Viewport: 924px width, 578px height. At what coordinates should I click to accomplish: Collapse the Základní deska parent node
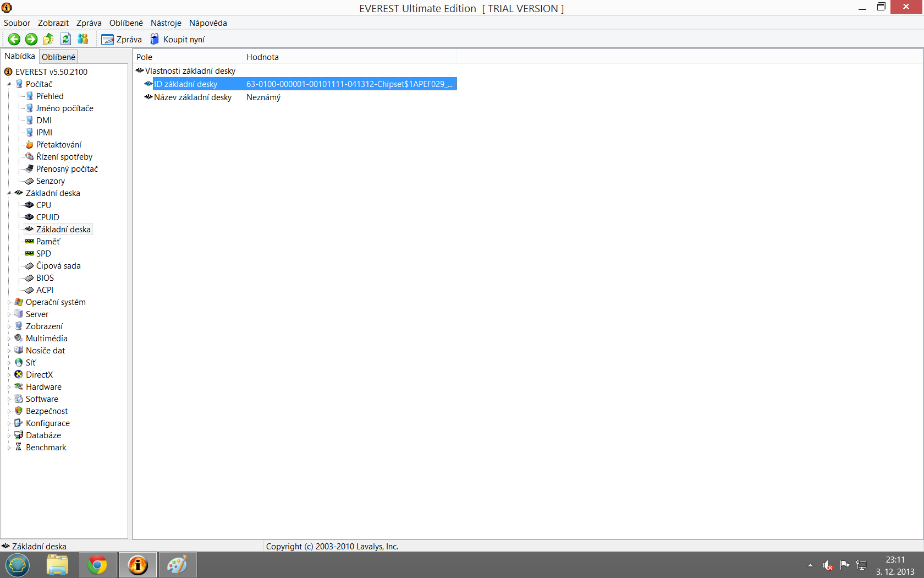tap(9, 193)
